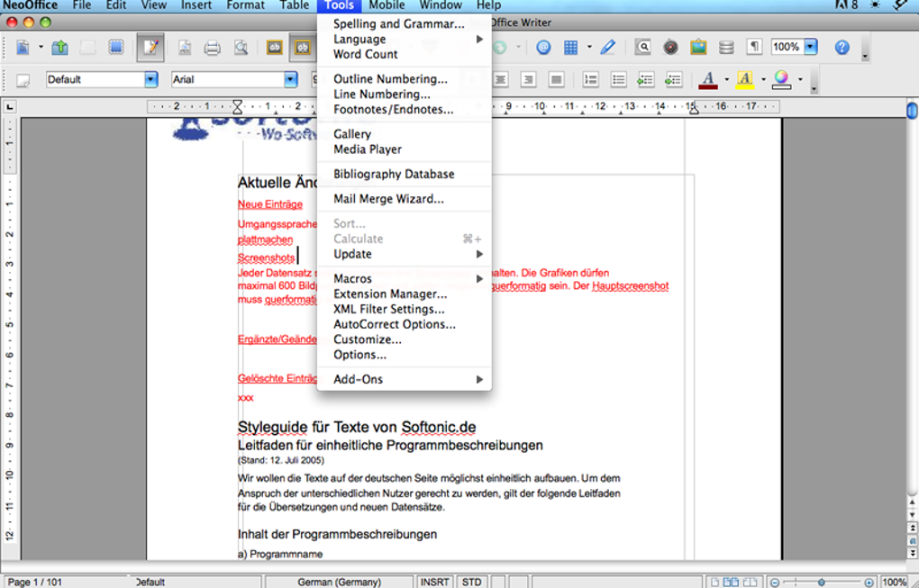Screen dimensions: 919x588
Task: Toggle Nonprinting Characters paragraph mark icon
Action: (x=754, y=47)
